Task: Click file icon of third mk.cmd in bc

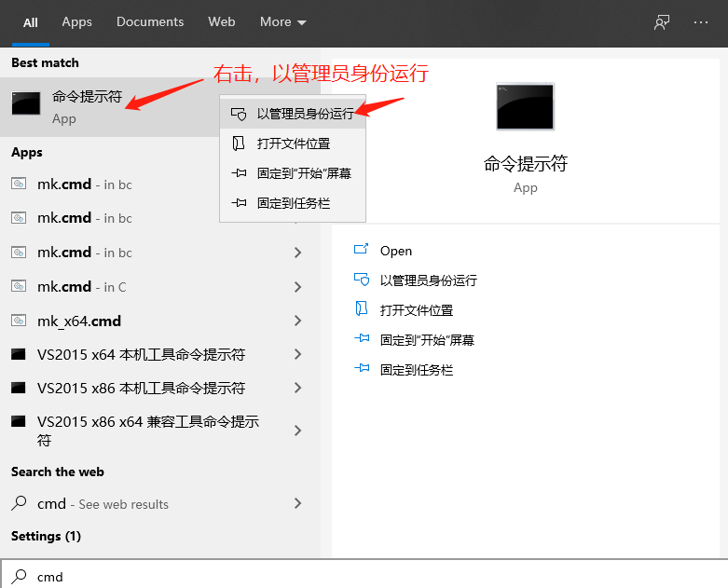Action: [x=19, y=252]
